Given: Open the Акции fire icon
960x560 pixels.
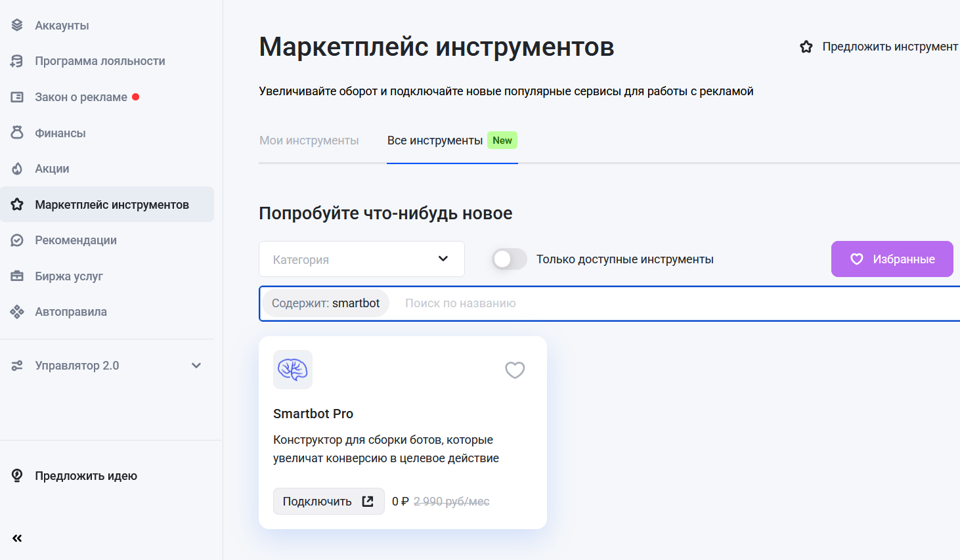Looking at the screenshot, I should [17, 168].
